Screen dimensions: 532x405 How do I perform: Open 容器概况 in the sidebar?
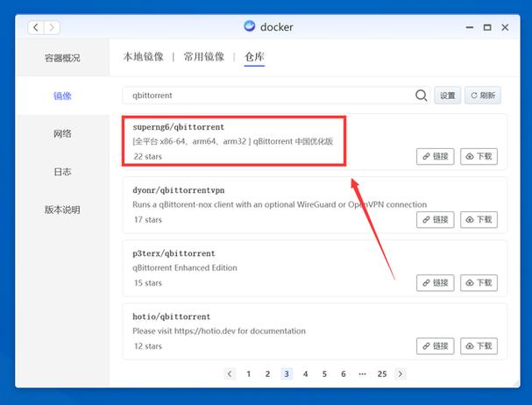[x=62, y=58]
